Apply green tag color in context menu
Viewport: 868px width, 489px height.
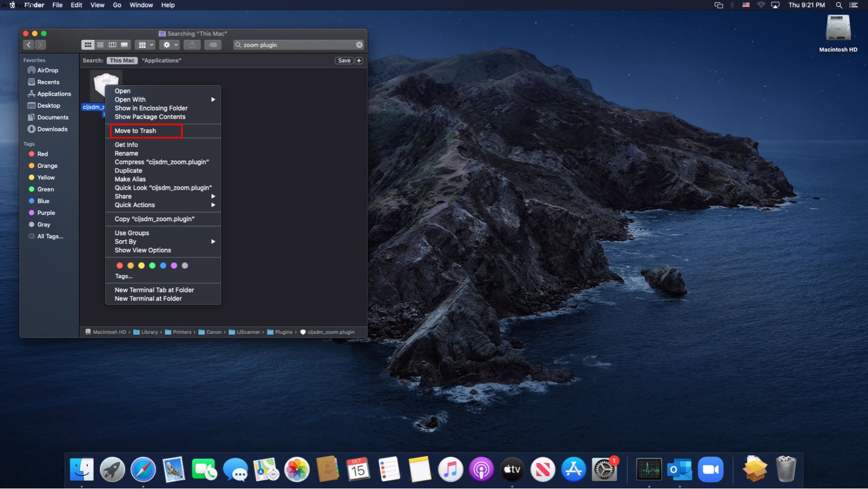(x=152, y=266)
